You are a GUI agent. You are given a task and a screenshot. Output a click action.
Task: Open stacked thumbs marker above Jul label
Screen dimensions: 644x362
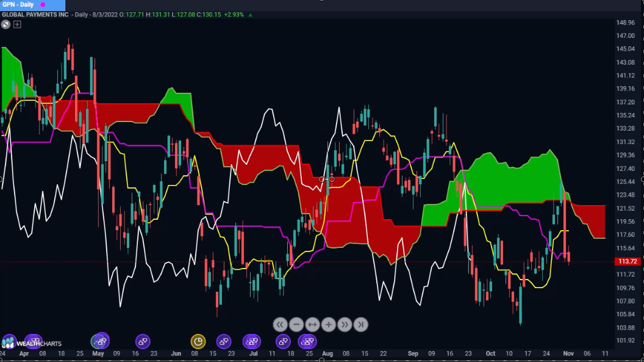252,341
